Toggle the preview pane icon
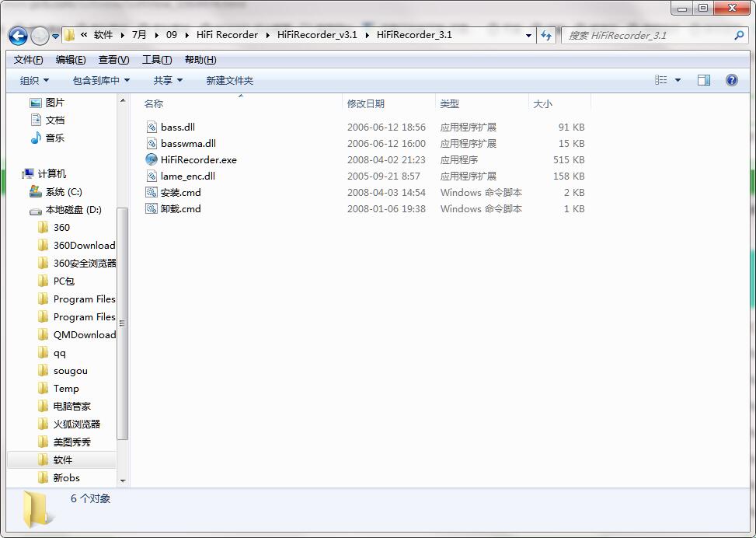 click(x=704, y=80)
